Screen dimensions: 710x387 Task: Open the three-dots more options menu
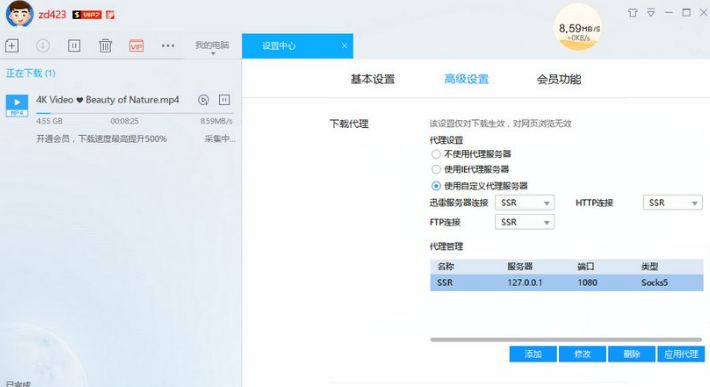pyautogui.click(x=168, y=46)
